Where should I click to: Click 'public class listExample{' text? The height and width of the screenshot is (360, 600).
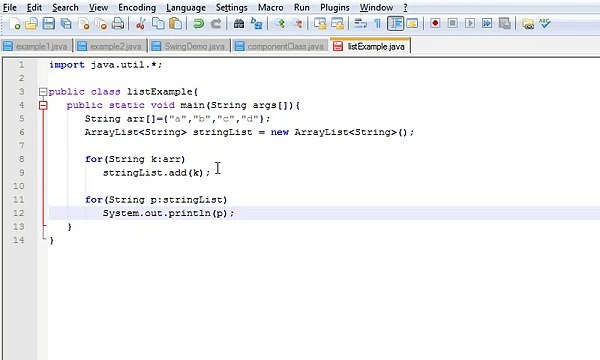click(x=124, y=92)
